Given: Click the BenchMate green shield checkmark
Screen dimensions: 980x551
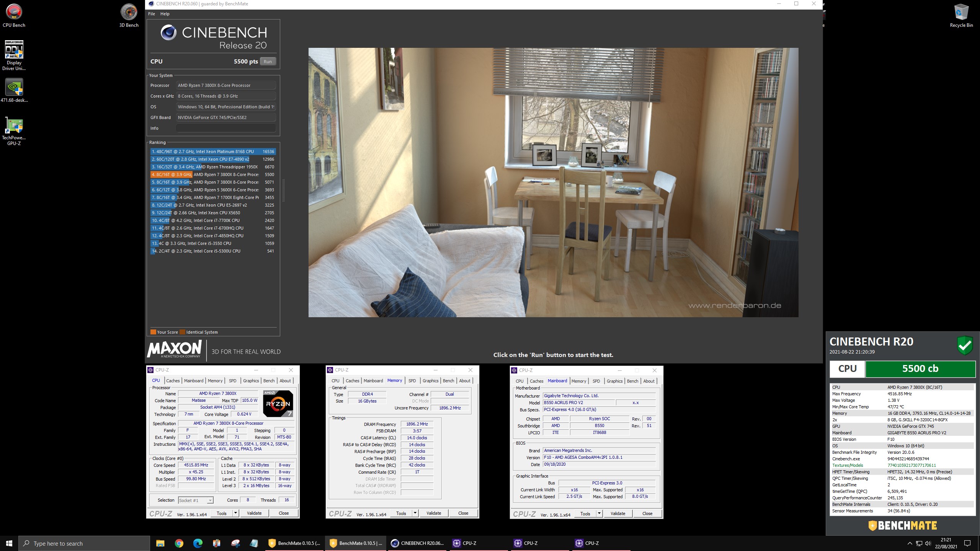Looking at the screenshot, I should point(965,346).
